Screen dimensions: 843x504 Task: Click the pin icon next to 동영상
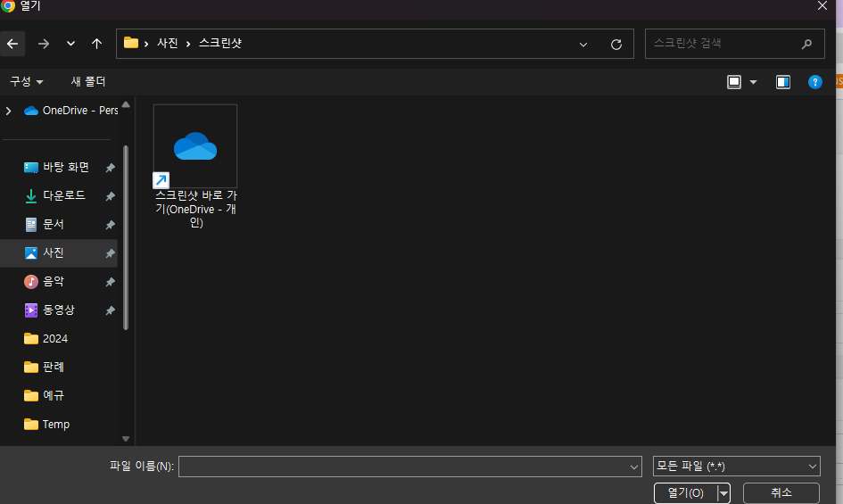tap(111, 310)
